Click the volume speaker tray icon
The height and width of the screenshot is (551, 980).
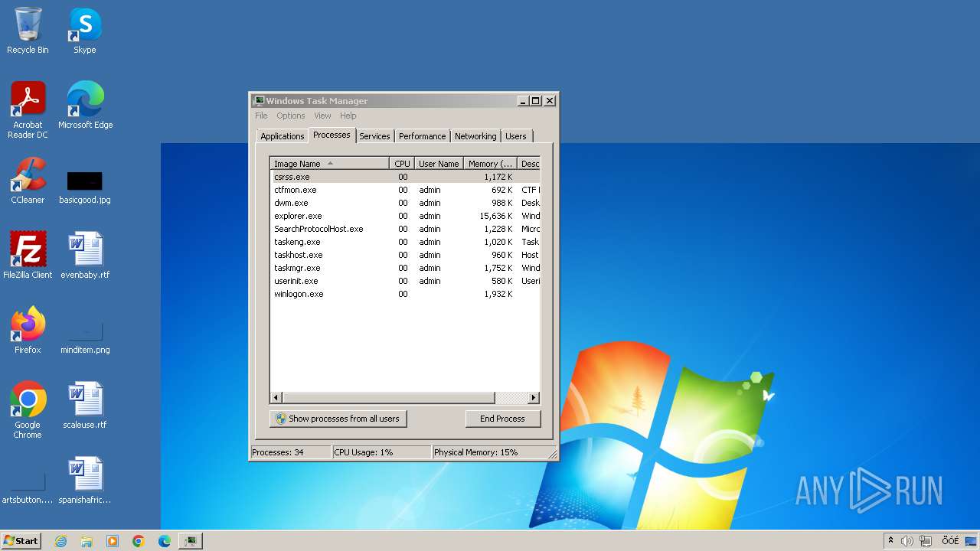tap(907, 541)
